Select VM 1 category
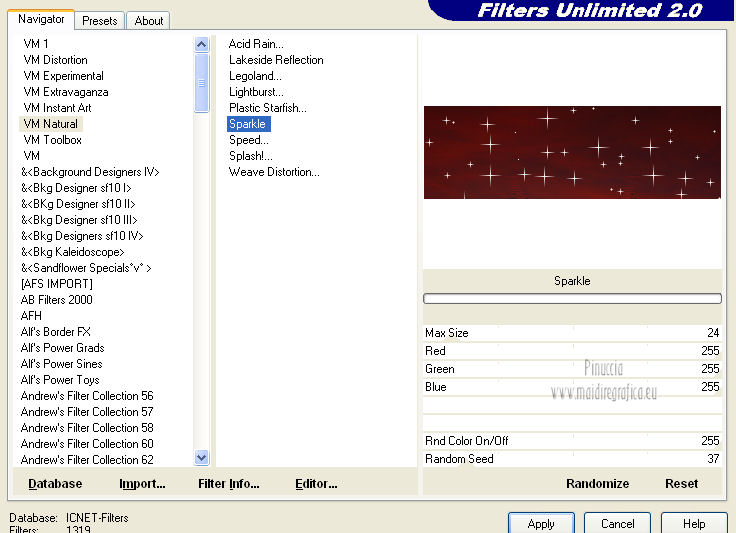736x533 pixels. point(36,44)
